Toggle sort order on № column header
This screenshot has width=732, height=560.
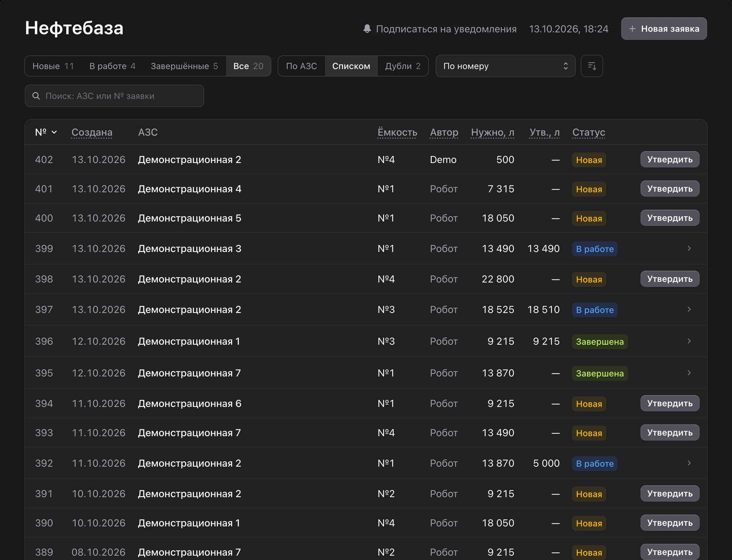[46, 132]
